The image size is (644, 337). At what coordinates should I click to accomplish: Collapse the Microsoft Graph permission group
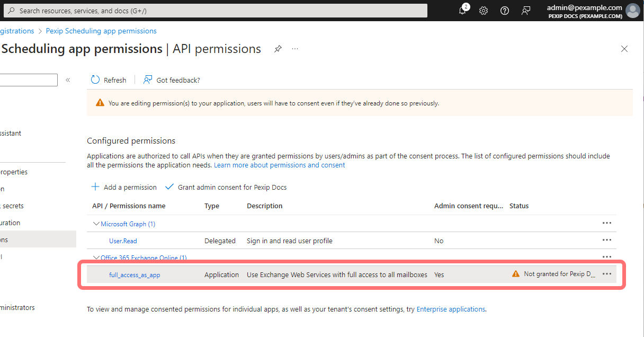tap(96, 223)
